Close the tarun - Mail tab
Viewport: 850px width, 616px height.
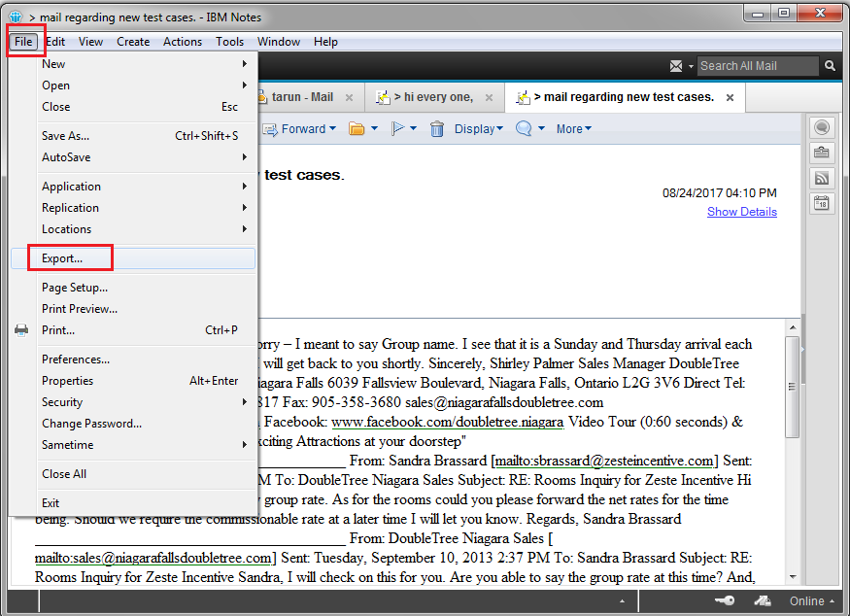(349, 97)
